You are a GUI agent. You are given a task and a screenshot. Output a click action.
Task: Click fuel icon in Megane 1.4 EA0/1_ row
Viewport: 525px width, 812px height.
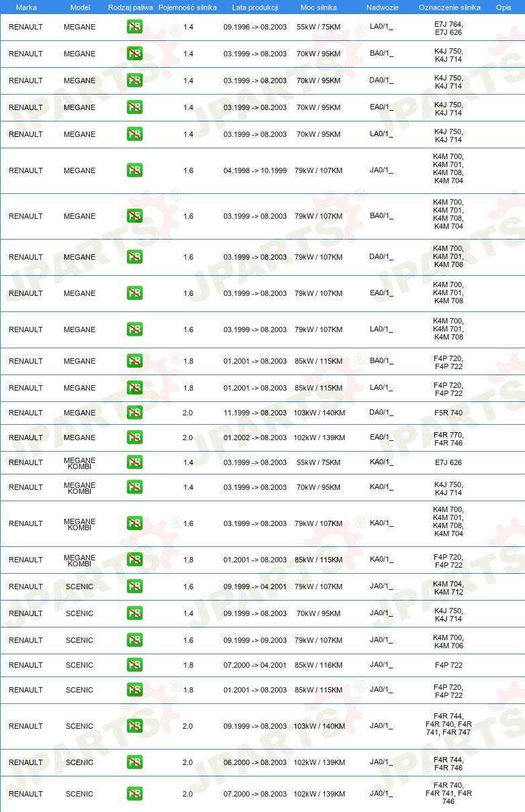134,108
